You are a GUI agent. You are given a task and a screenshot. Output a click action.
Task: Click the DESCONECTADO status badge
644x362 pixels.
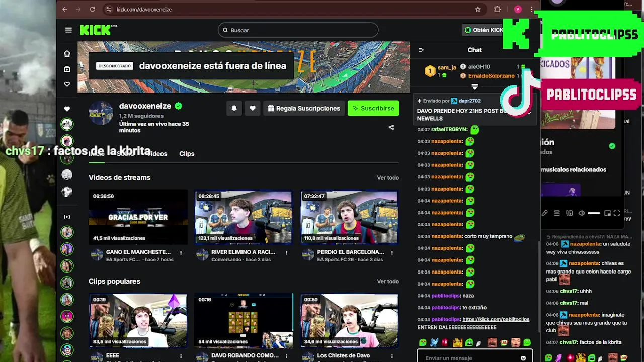click(115, 66)
